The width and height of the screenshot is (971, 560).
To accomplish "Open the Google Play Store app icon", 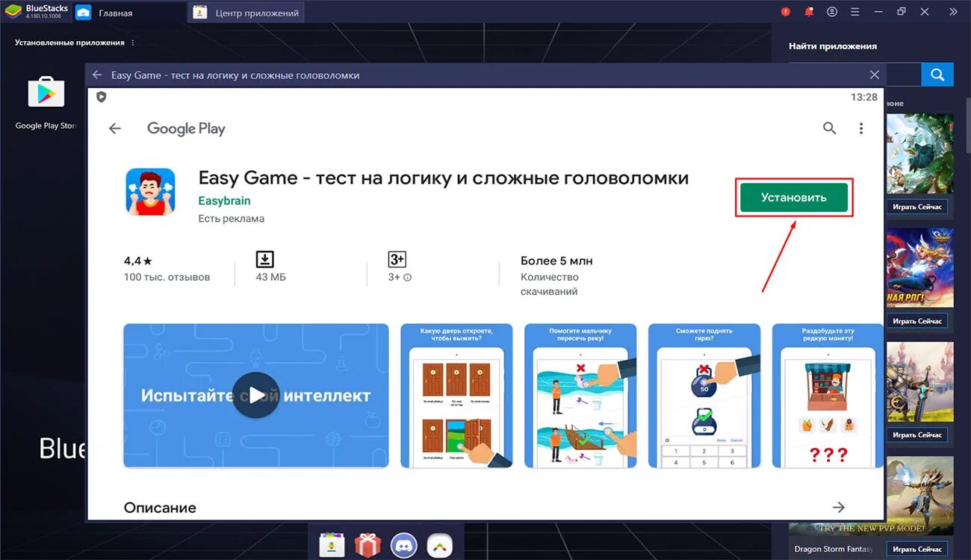I will click(46, 92).
